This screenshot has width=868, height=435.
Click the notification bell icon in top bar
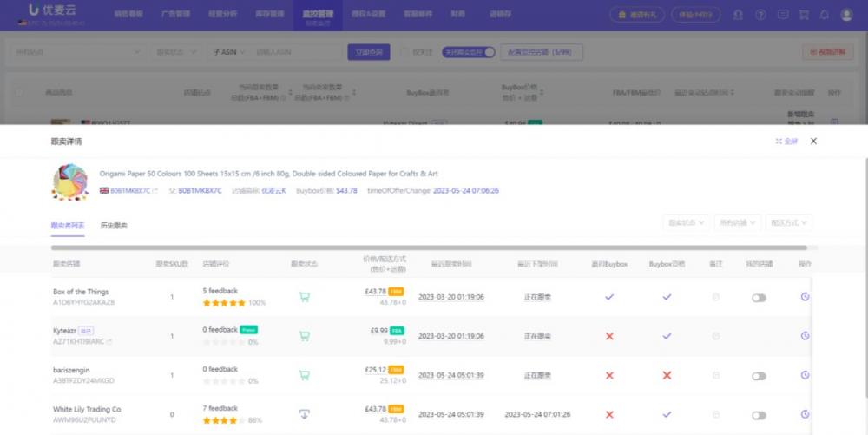click(x=825, y=15)
